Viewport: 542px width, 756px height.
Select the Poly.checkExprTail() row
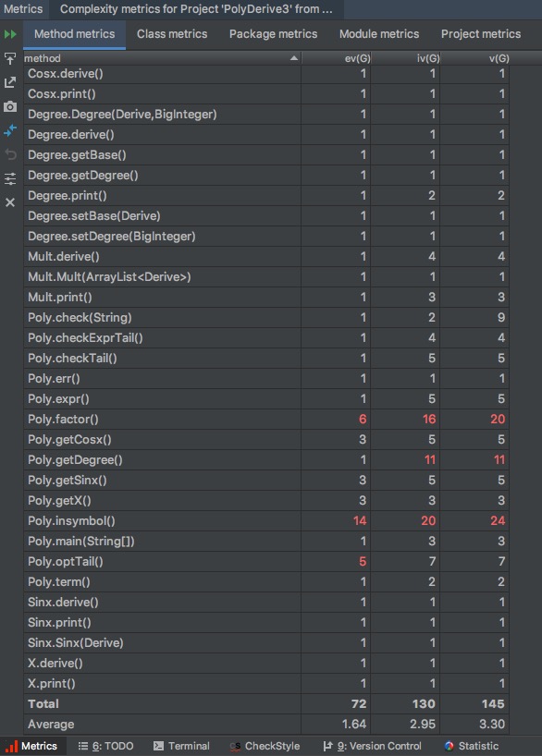point(266,337)
